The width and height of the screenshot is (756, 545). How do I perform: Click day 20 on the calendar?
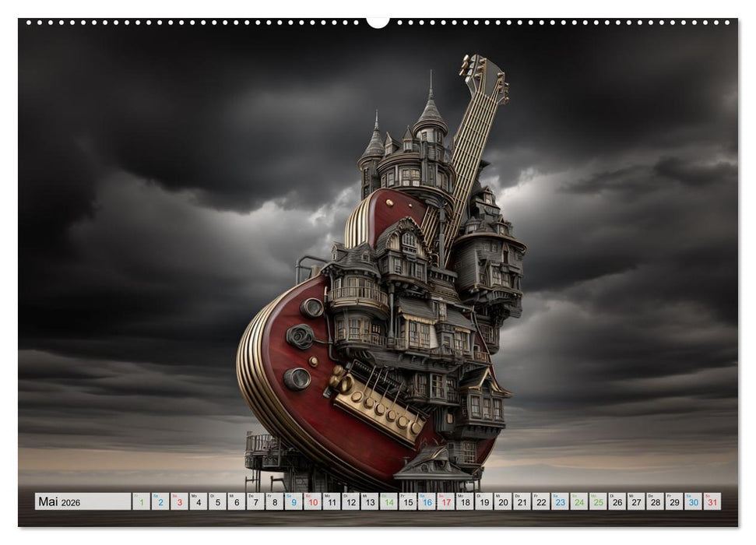[503, 501]
